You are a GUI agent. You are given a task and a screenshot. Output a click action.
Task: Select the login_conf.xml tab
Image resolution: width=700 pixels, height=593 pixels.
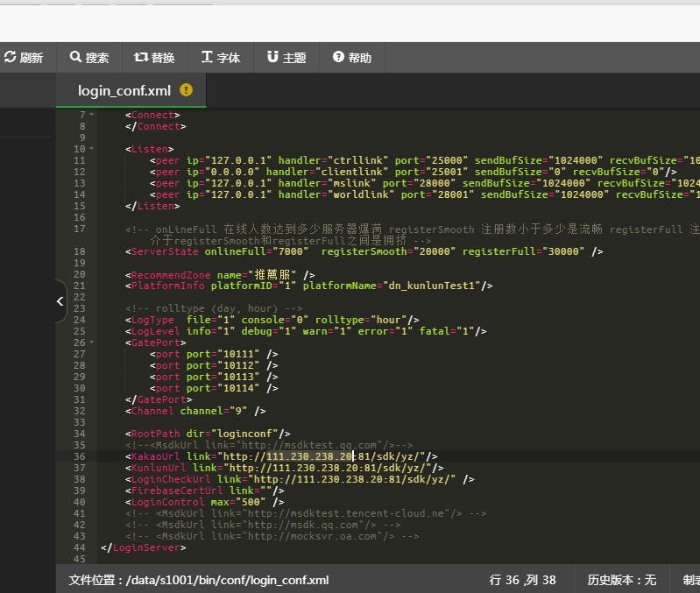click(124, 90)
